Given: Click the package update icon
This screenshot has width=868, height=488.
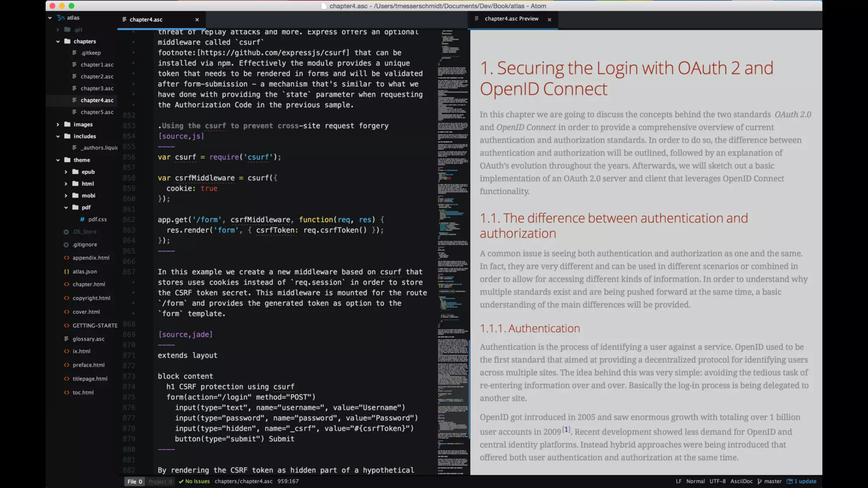Looking at the screenshot, I should pyautogui.click(x=790, y=481).
